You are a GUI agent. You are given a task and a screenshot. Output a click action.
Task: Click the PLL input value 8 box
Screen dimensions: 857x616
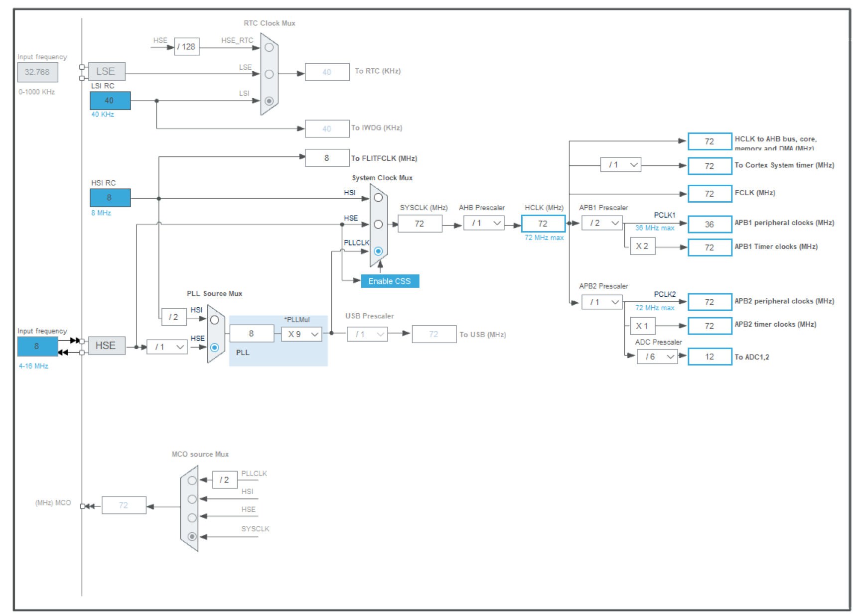point(252,334)
